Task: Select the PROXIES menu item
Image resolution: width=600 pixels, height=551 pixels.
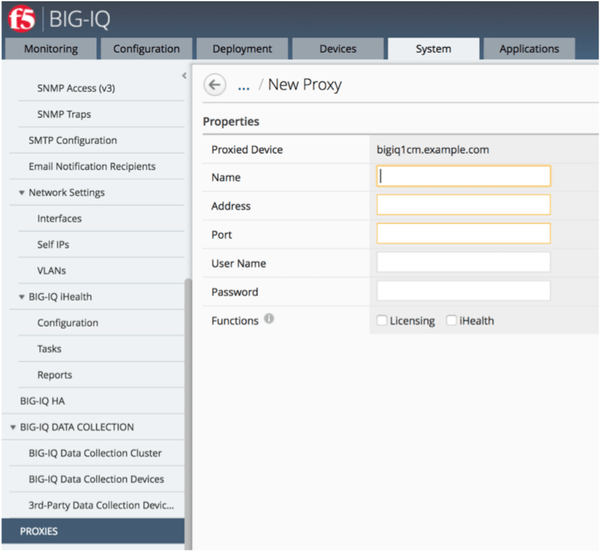Action: [x=93, y=531]
